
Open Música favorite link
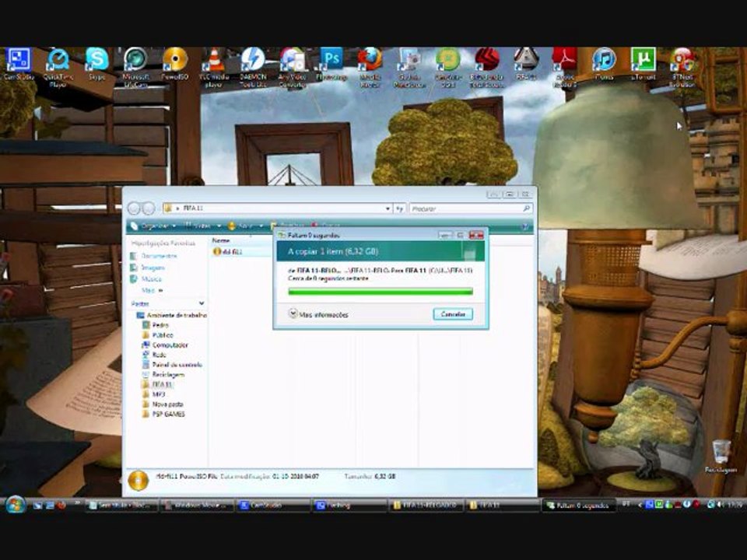pyautogui.click(x=146, y=279)
